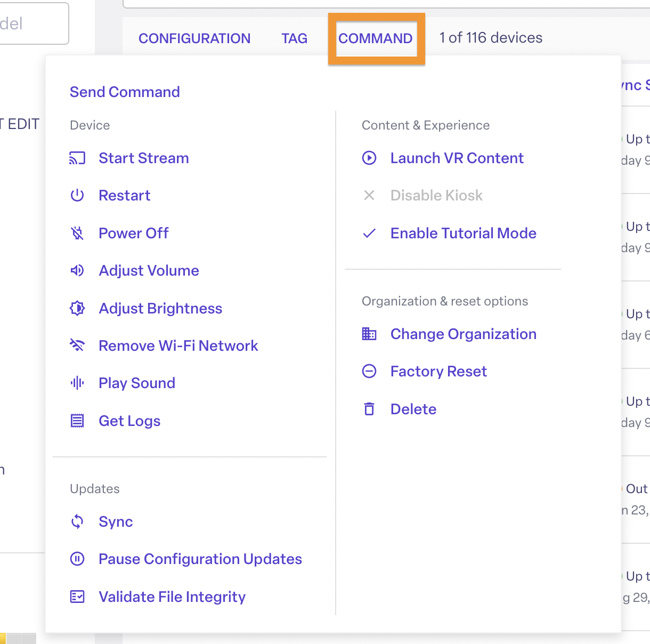Image resolution: width=650 pixels, height=644 pixels.
Task: Pause Configuration Updates
Action: 200,559
